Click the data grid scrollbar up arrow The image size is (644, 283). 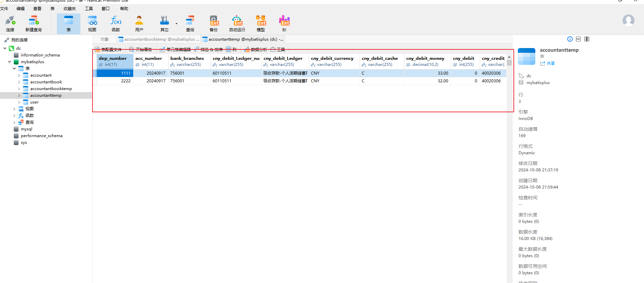point(509,57)
